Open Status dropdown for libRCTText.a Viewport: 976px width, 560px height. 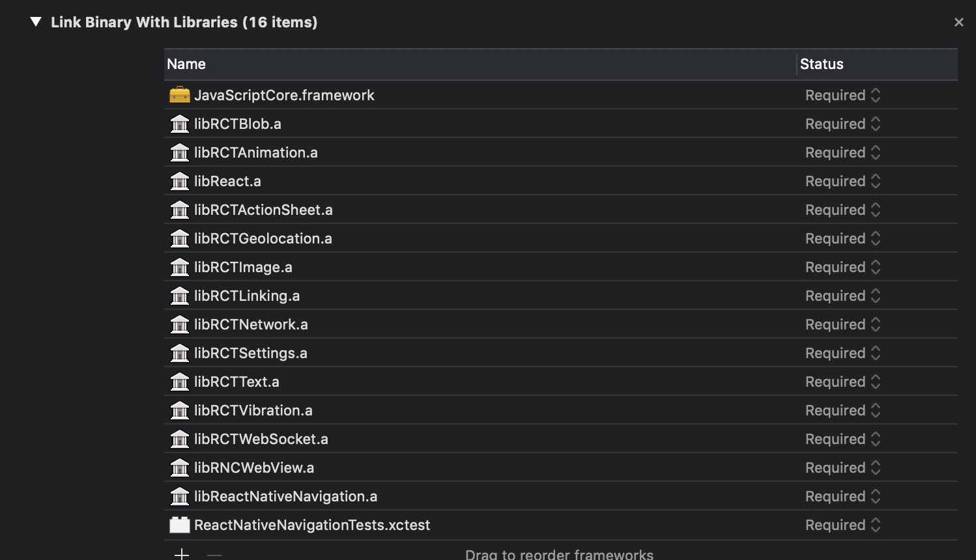point(842,382)
